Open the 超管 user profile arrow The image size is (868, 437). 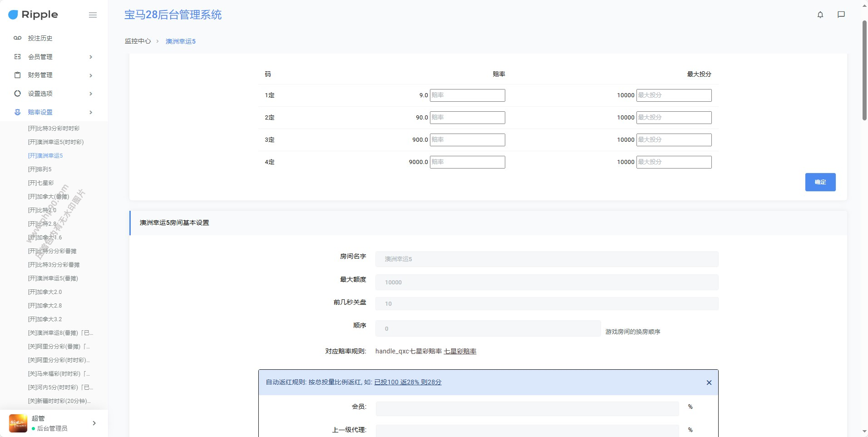point(94,423)
